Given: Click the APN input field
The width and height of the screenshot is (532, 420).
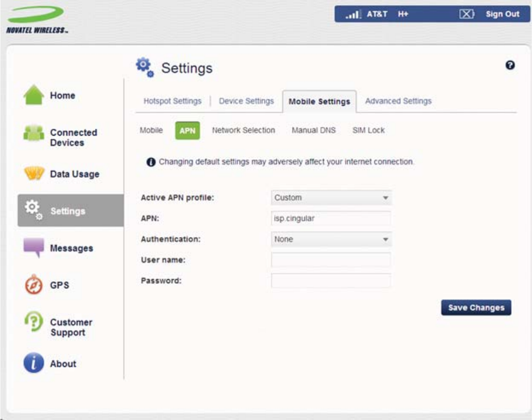Looking at the screenshot, I should click(331, 219).
